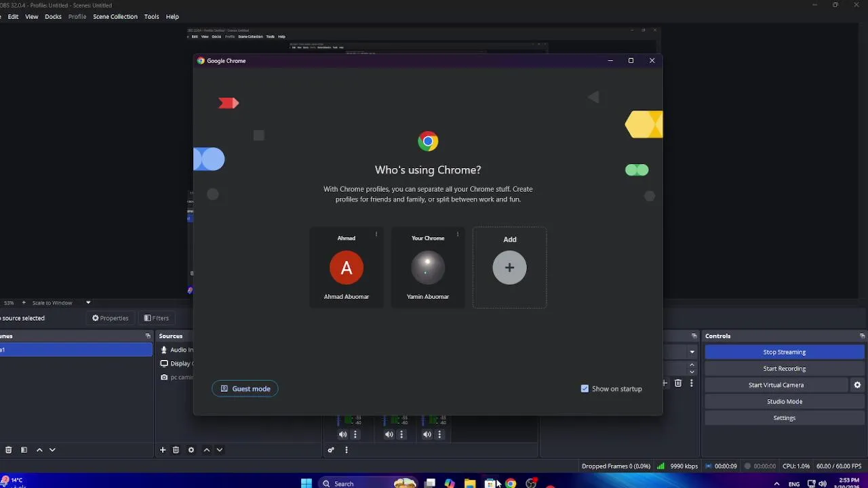Click Start Recording button
Screen dimensions: 868x488
pyautogui.click(x=785, y=369)
